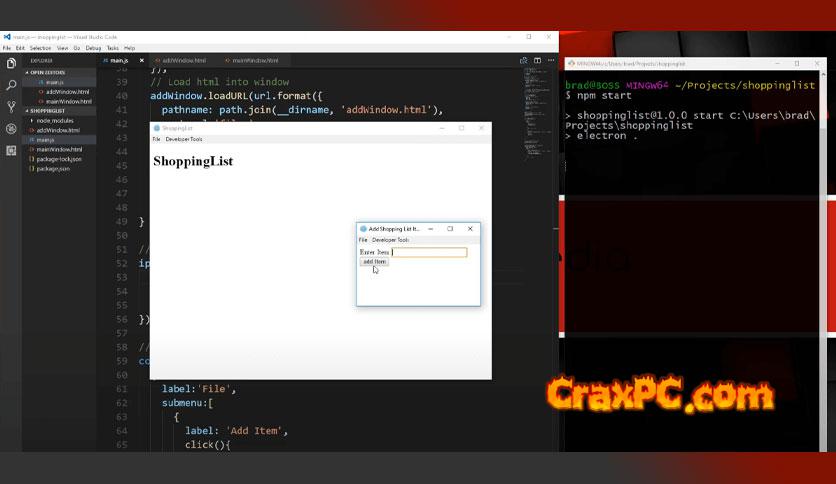This screenshot has width=836, height=484.
Task: Open main.js in the project tree
Action: pos(45,140)
